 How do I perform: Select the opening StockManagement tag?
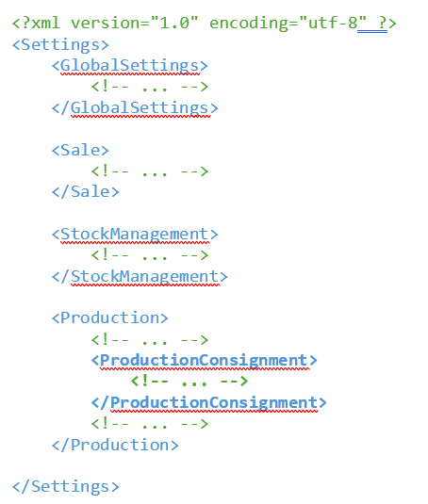click(135, 235)
